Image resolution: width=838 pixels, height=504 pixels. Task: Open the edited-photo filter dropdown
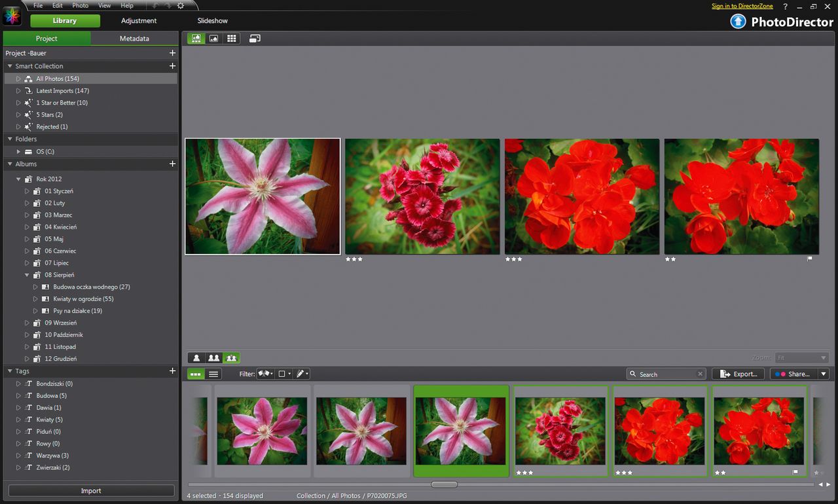click(302, 374)
